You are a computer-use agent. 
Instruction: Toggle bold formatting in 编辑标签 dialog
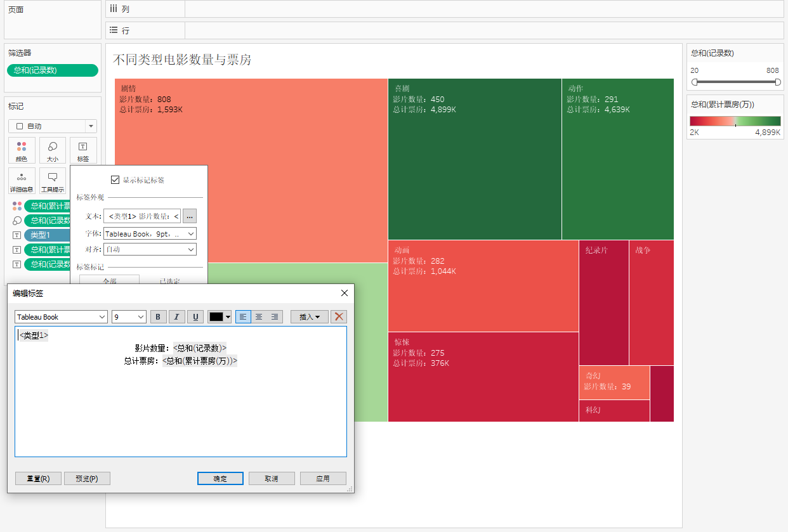159,317
